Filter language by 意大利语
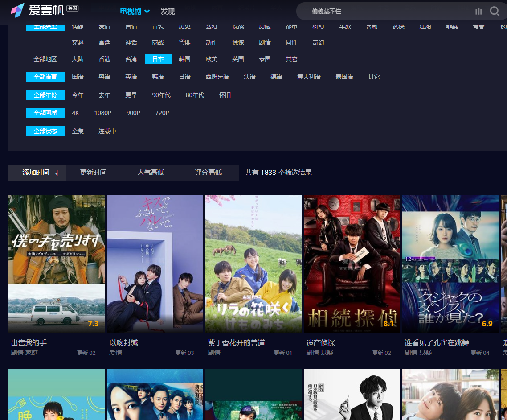507x420 pixels. [x=309, y=77]
